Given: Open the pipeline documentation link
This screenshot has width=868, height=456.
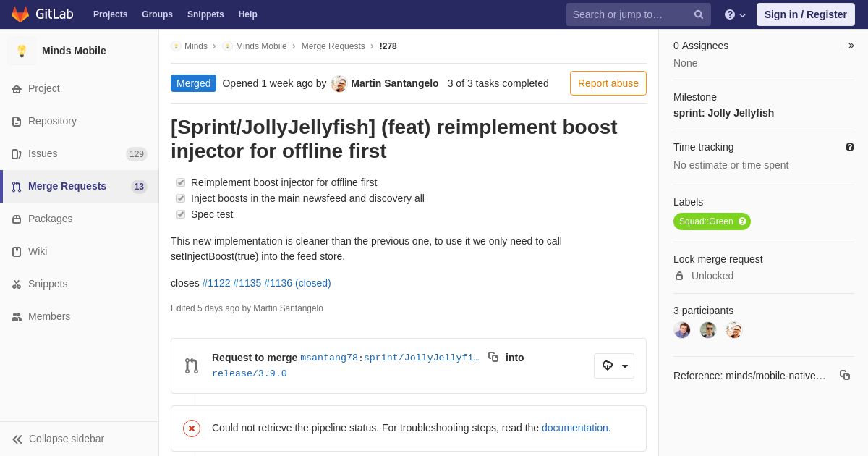Looking at the screenshot, I should (x=576, y=428).
